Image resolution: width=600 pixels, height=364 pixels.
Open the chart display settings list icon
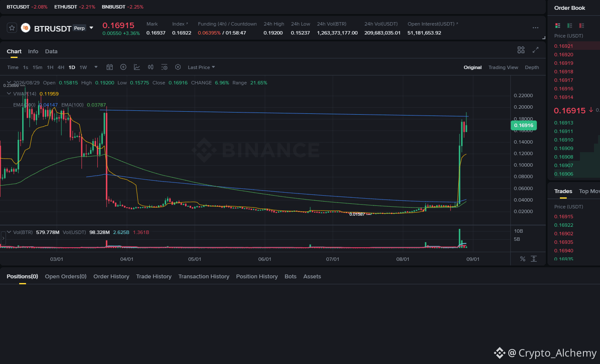point(164,67)
